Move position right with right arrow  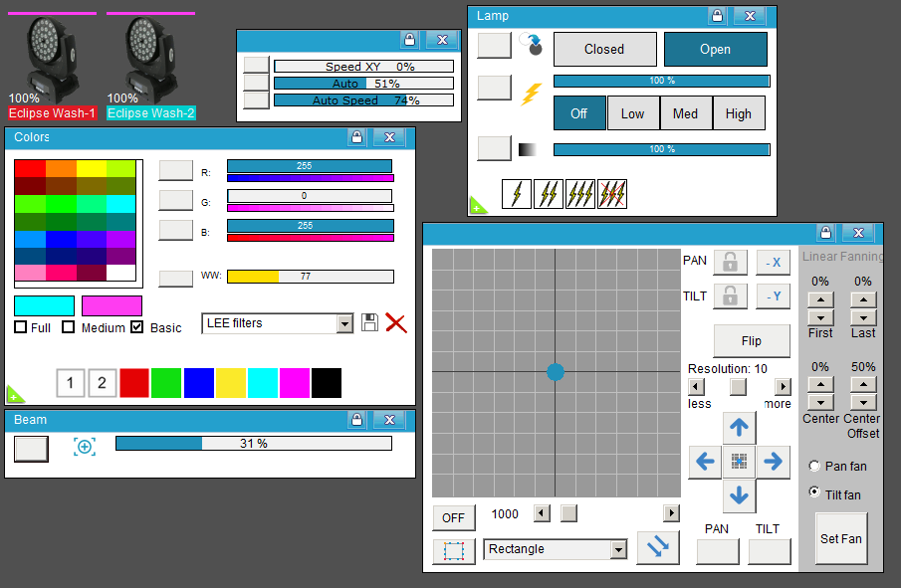click(x=773, y=461)
